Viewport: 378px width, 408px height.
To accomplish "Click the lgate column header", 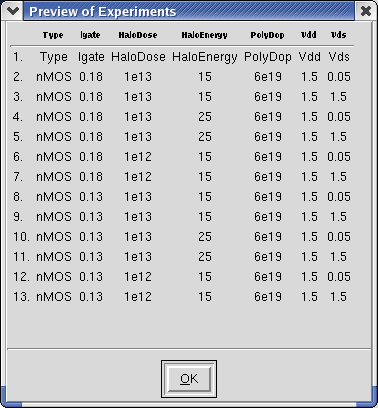I will tap(90, 35).
